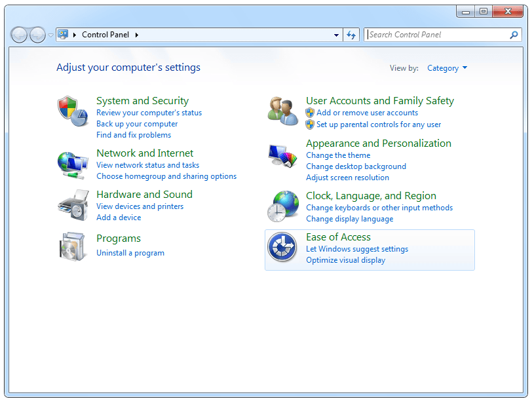Close the Control Panel window
The image size is (532, 401).
click(508, 12)
